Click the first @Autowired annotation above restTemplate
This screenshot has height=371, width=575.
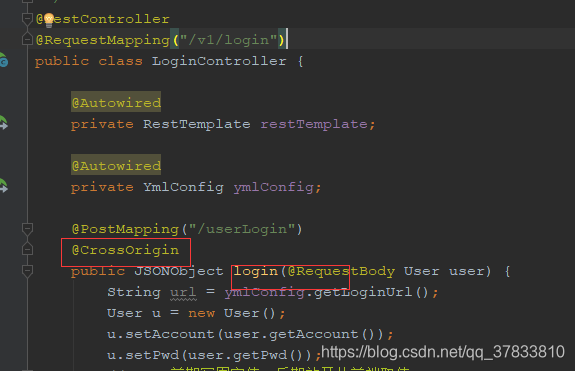[116, 103]
